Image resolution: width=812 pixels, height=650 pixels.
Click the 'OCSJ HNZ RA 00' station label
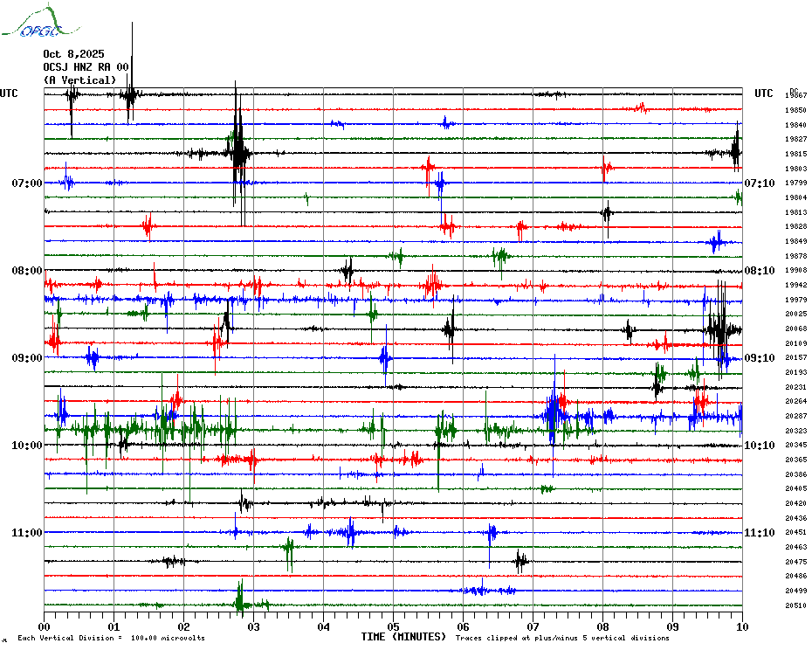[x=86, y=67]
